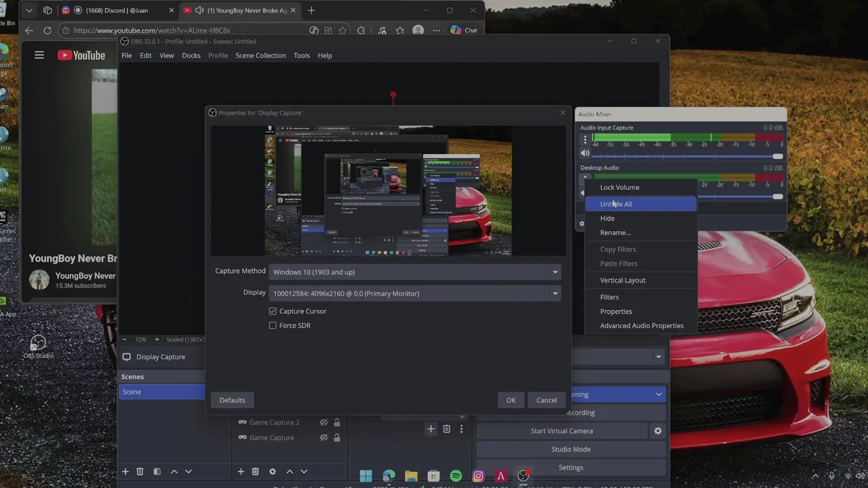Mute Audio Input Capture speaker icon
868x488 pixels.
585,153
